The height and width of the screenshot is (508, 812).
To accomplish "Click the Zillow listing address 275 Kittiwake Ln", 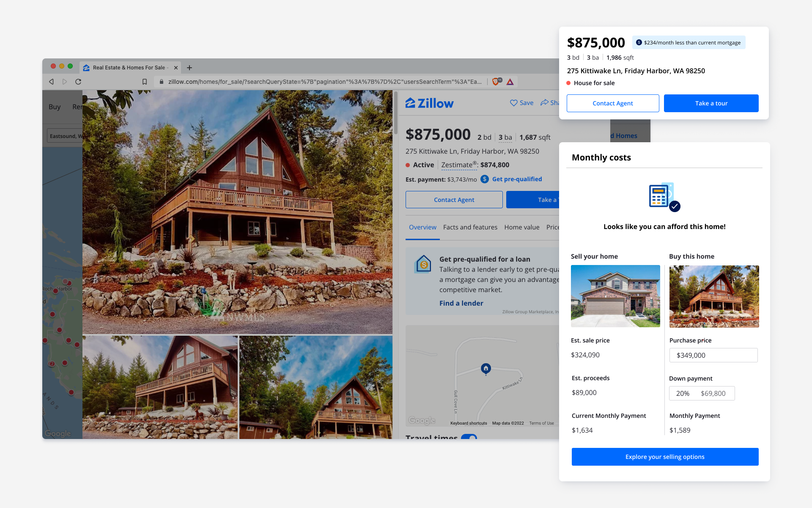I will (472, 151).
